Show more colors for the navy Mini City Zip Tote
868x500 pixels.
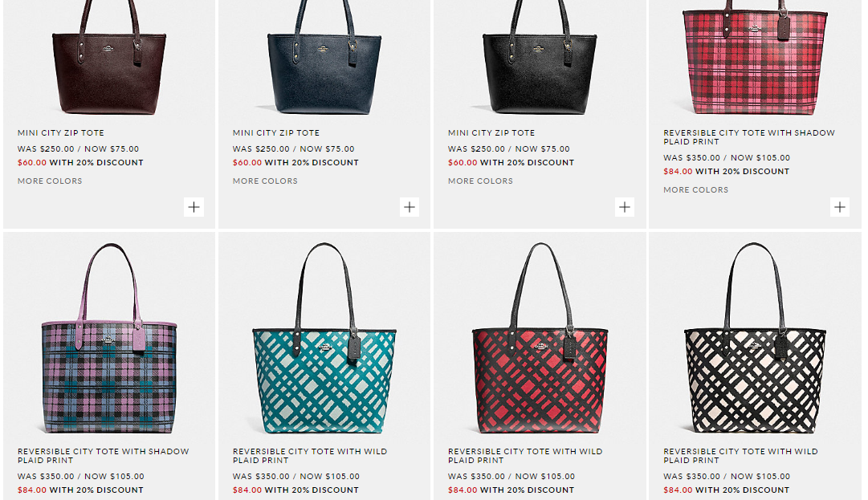point(265,181)
